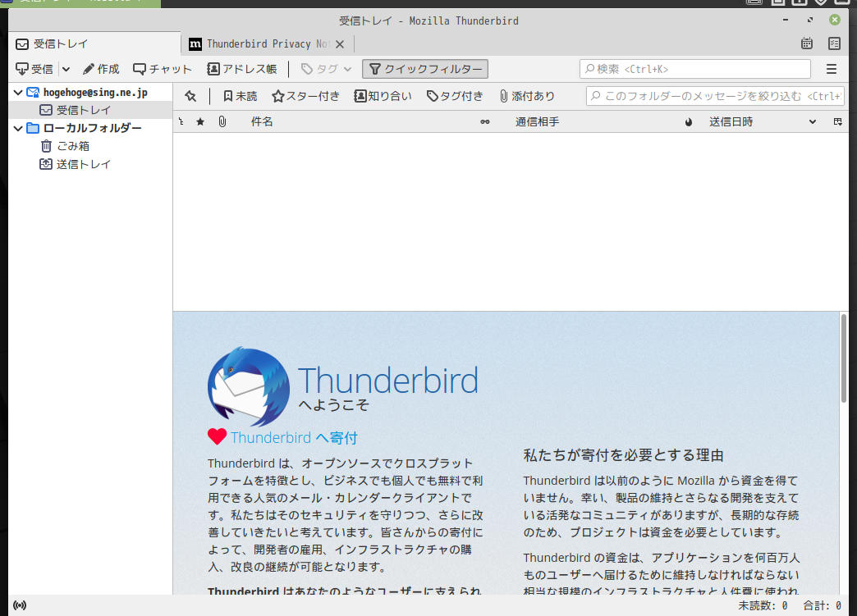Open the 受信 dropdown arrow
The width and height of the screenshot is (857, 616).
point(66,69)
